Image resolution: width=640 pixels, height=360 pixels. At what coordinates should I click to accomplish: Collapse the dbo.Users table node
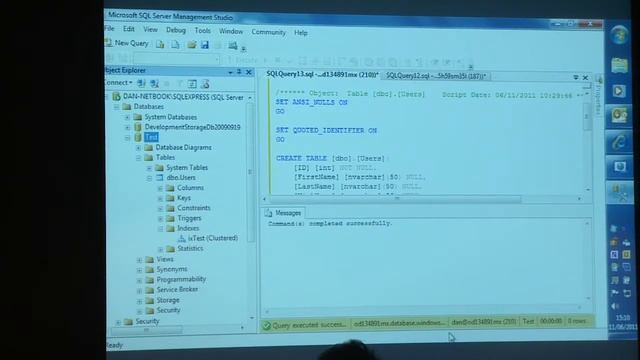[x=149, y=178]
